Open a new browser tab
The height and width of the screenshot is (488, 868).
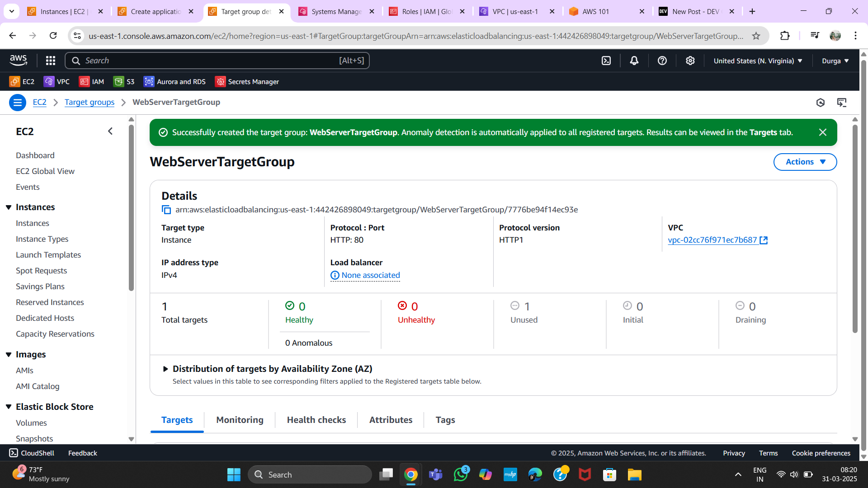click(752, 11)
